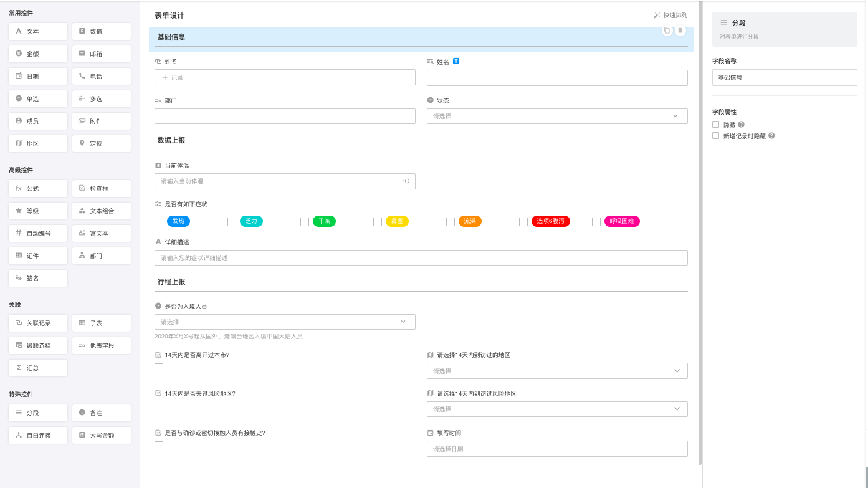Image resolution: width=868 pixels, height=488 pixels.
Task: Click the red 选项6腹泻 symptom tag
Action: pos(550,221)
